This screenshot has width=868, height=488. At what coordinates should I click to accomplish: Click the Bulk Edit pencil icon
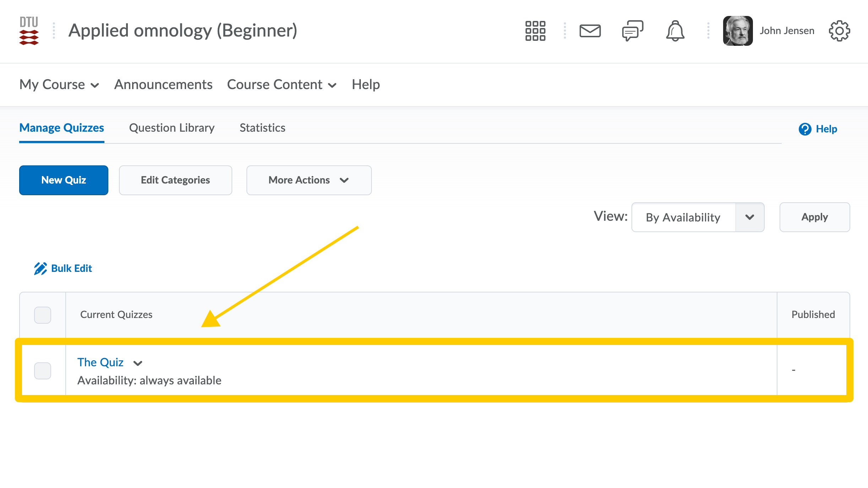point(40,269)
